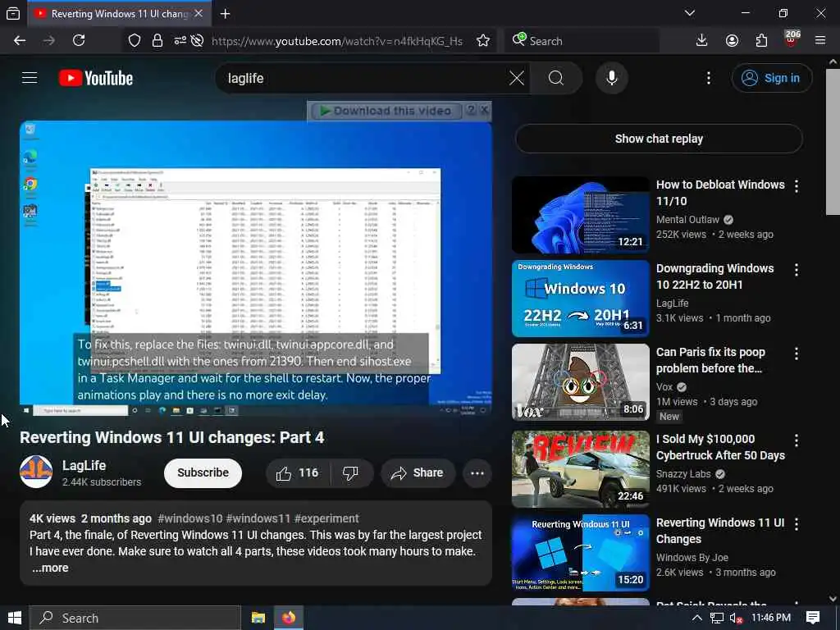Open the LagLife channel avatar
The image size is (840, 630).
pyautogui.click(x=36, y=472)
